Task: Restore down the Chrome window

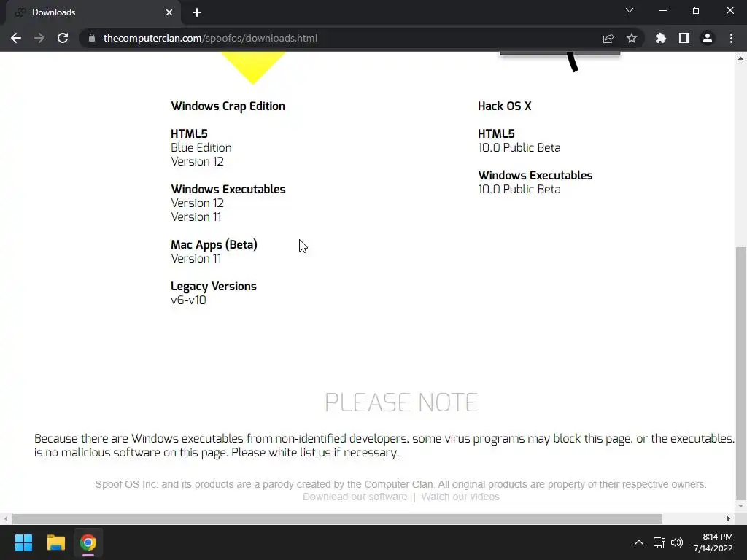Action: click(697, 10)
